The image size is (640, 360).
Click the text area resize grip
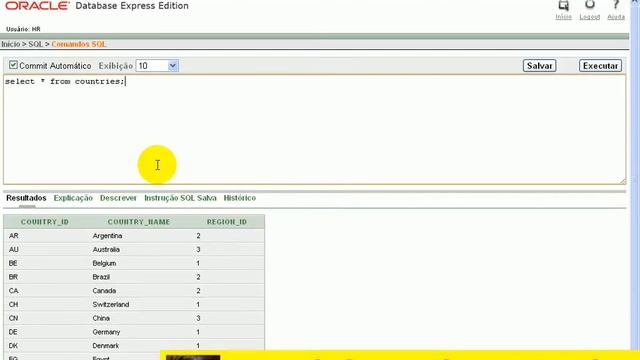[622, 181]
